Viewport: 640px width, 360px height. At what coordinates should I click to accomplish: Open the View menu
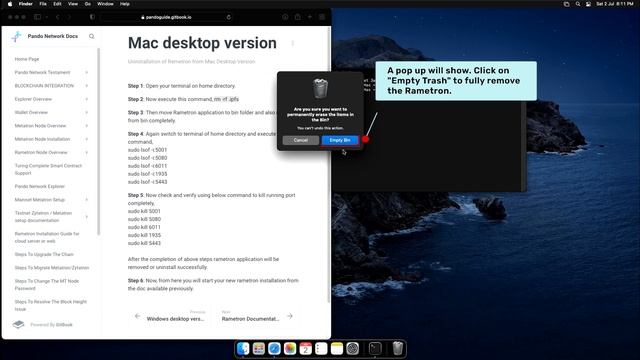tap(73, 4)
